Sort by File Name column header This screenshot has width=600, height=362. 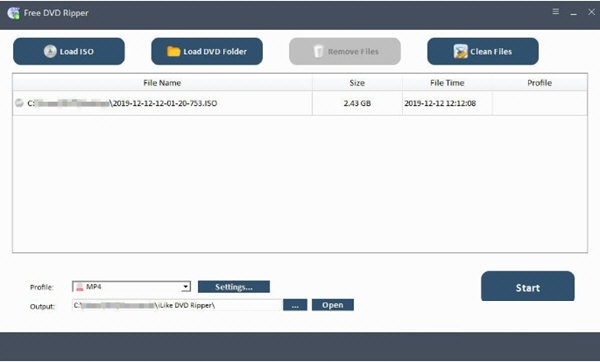pyautogui.click(x=162, y=83)
